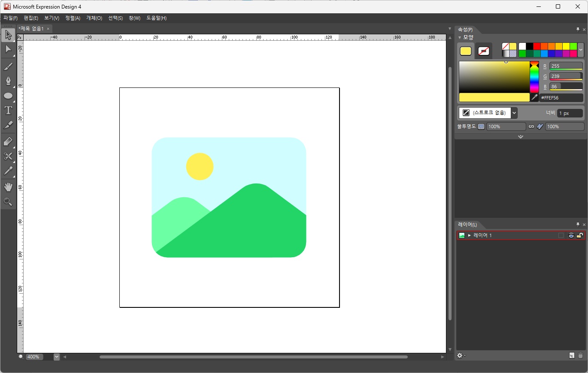
Task: Choose the no-fill (red slash) option
Action: (x=506, y=46)
